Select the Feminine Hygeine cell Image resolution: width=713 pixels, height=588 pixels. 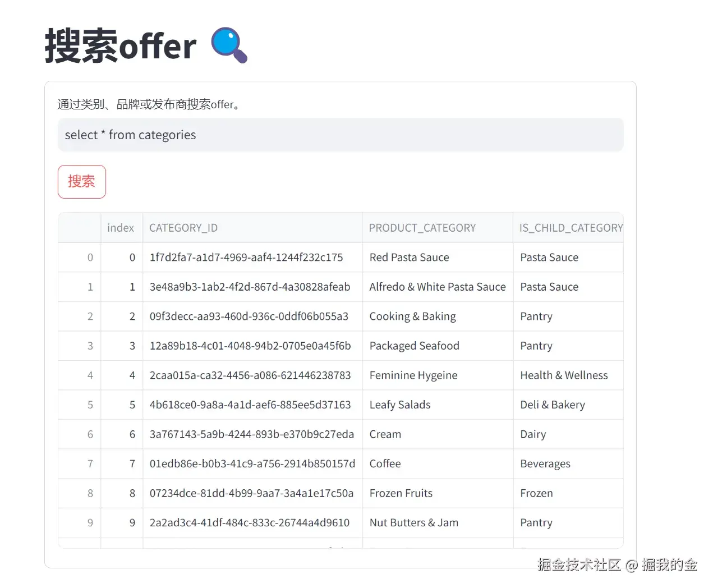point(413,375)
